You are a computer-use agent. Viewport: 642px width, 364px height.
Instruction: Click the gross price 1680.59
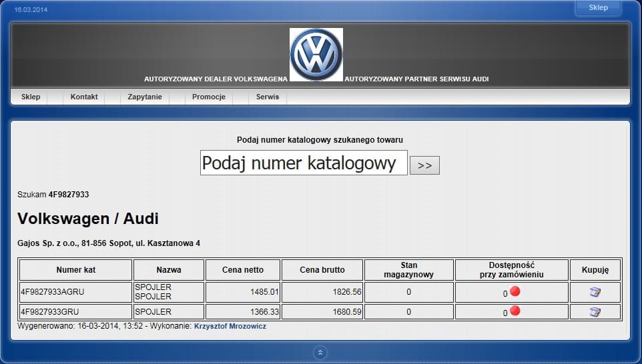tap(347, 312)
